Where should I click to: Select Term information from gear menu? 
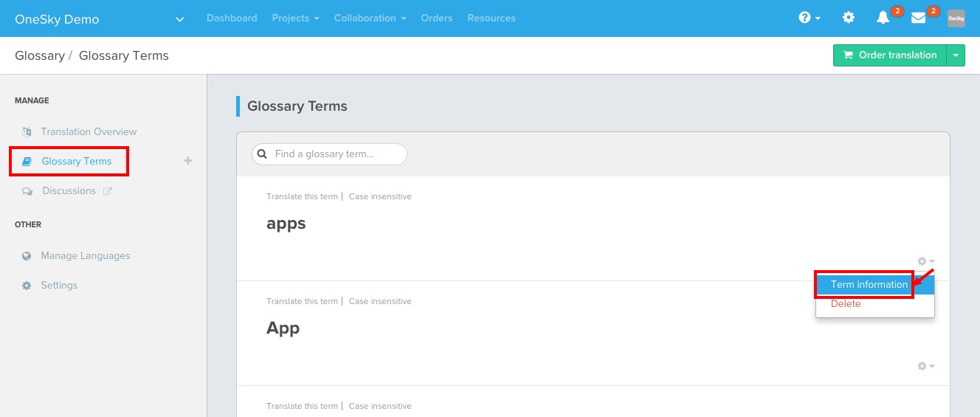[x=874, y=284]
